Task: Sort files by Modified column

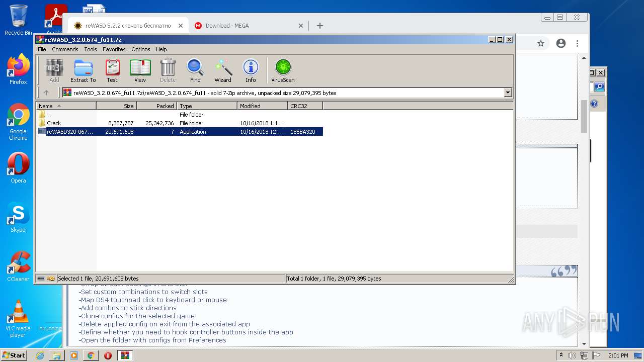Action: tap(262, 106)
